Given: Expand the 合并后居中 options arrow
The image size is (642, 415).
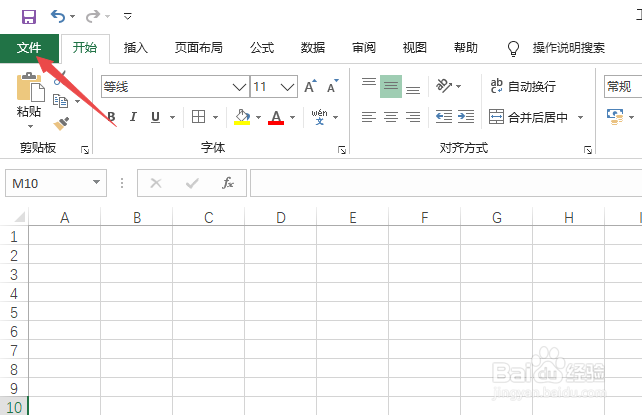Looking at the screenshot, I should point(581,118).
